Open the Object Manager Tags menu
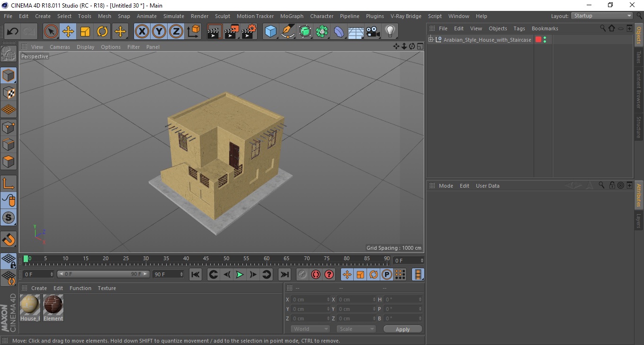This screenshot has height=345, width=644. coord(519,28)
